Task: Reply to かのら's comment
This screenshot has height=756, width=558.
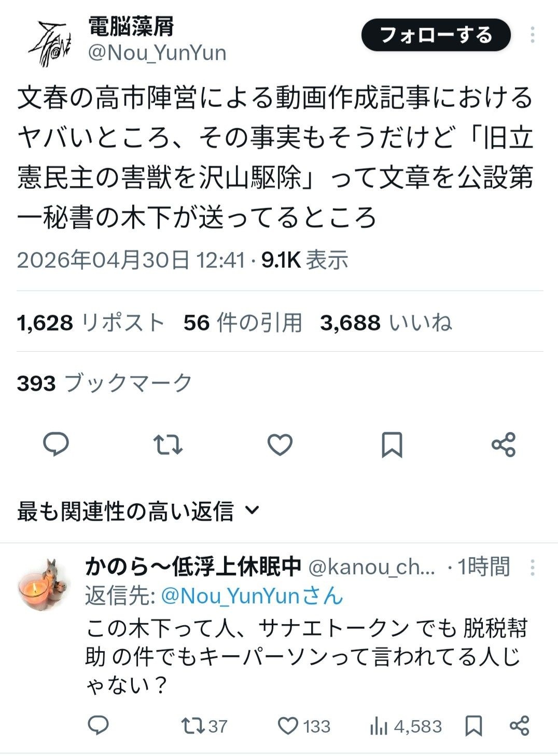Action: [x=98, y=725]
